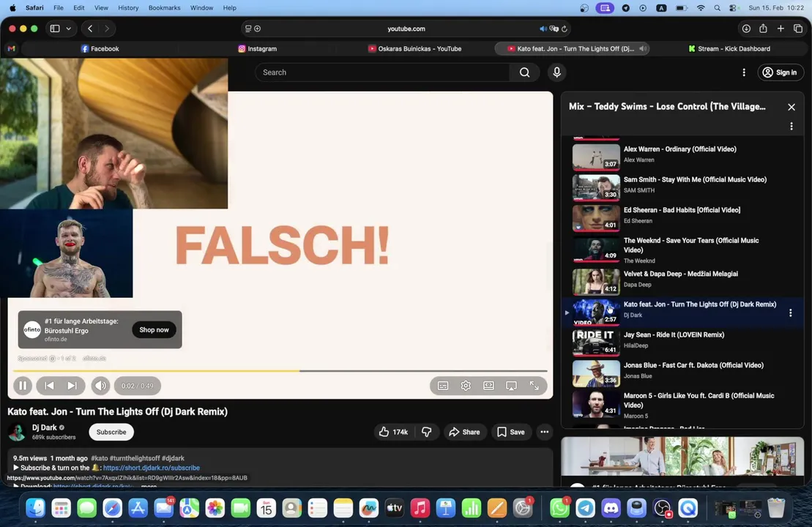Focus the YouTube Search field
This screenshot has height=527, width=812.
[382, 72]
